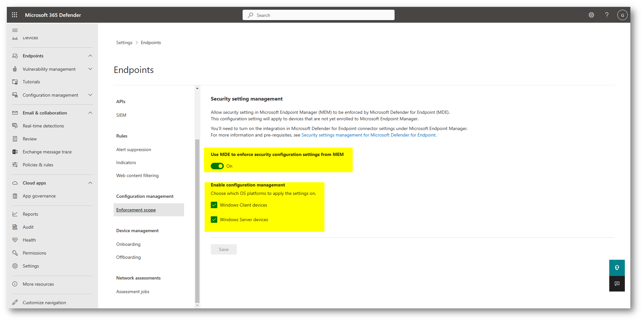This screenshot has width=644, height=322.
Task: Open settings gear in top bar
Action: pyautogui.click(x=591, y=15)
